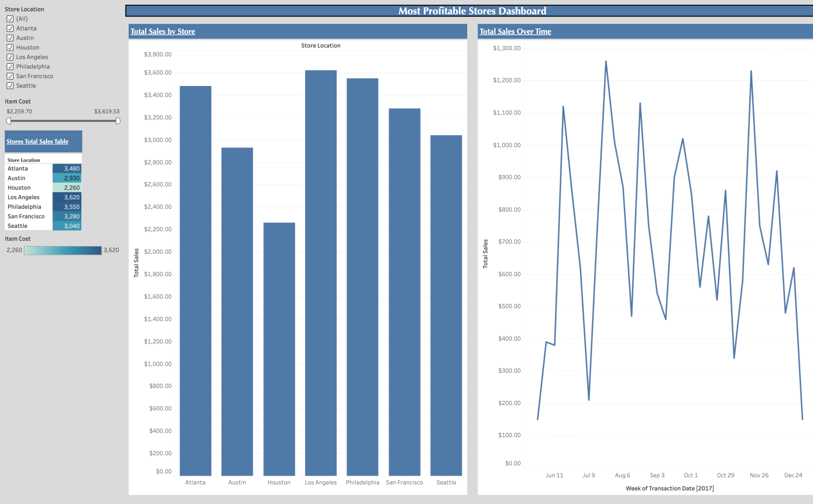Select the Los Angeles bar in chart
Viewport: 813px width, 504px height.
pyautogui.click(x=320, y=272)
